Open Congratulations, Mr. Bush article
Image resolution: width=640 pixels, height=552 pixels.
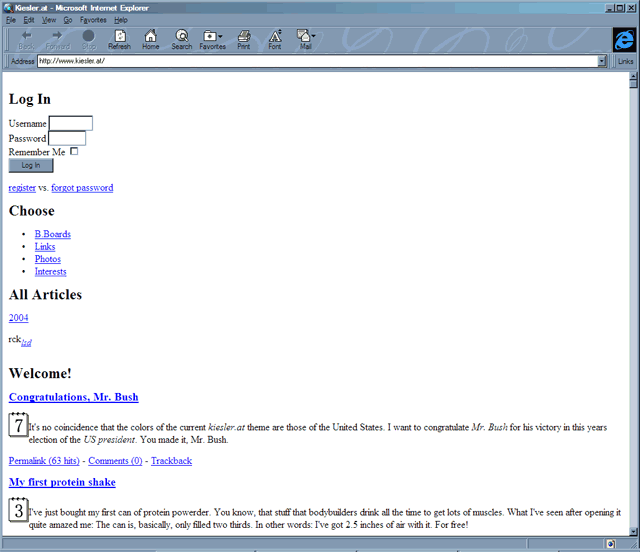click(73, 397)
